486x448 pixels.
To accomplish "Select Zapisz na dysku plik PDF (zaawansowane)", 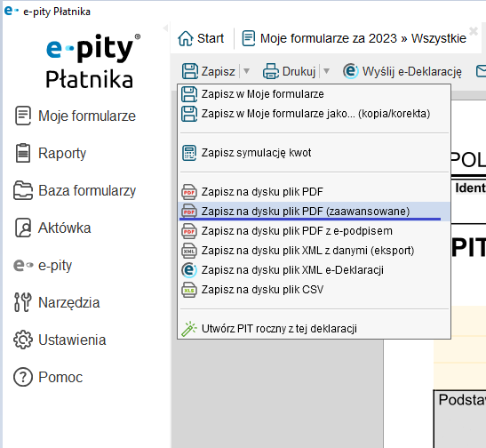I will coord(315,212).
